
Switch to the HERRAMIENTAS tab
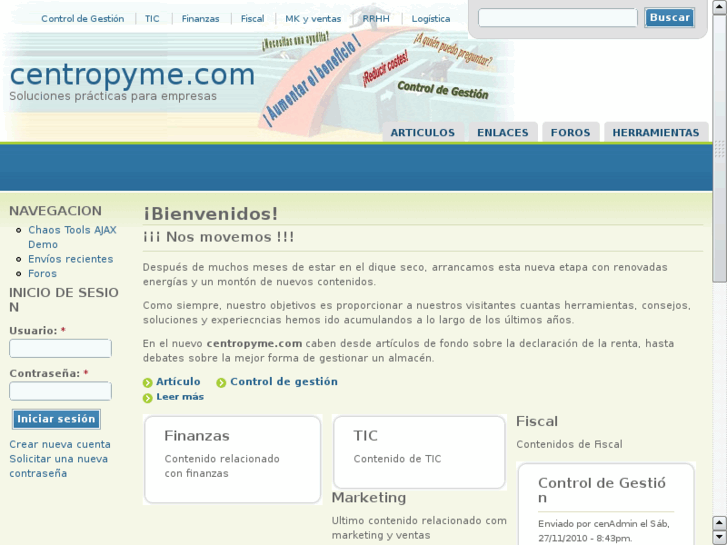pyautogui.click(x=656, y=133)
